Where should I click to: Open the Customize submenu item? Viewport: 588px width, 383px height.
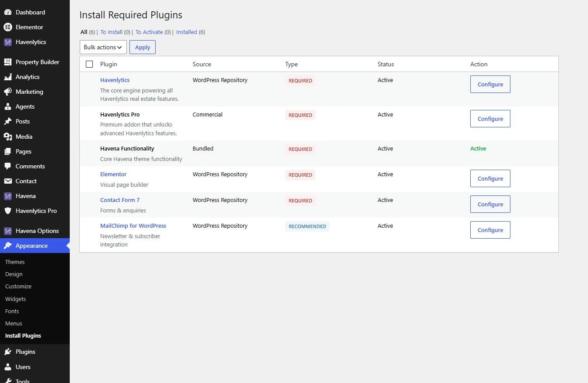(18, 286)
